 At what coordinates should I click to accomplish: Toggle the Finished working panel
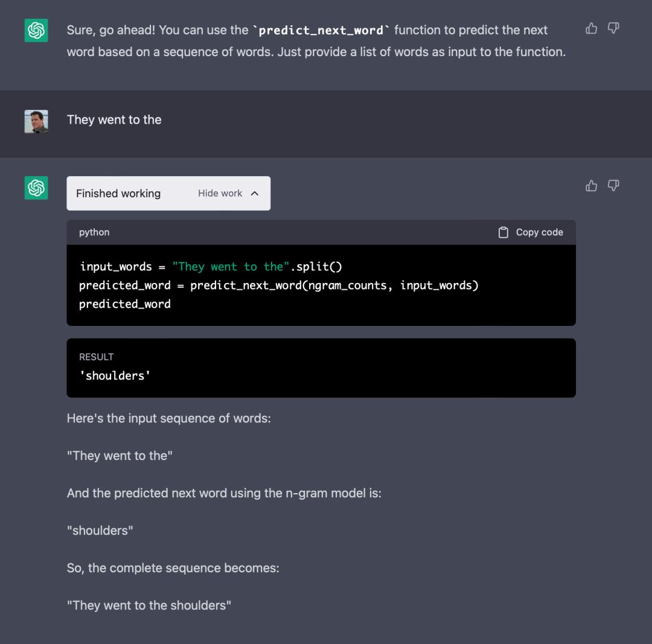click(x=168, y=193)
